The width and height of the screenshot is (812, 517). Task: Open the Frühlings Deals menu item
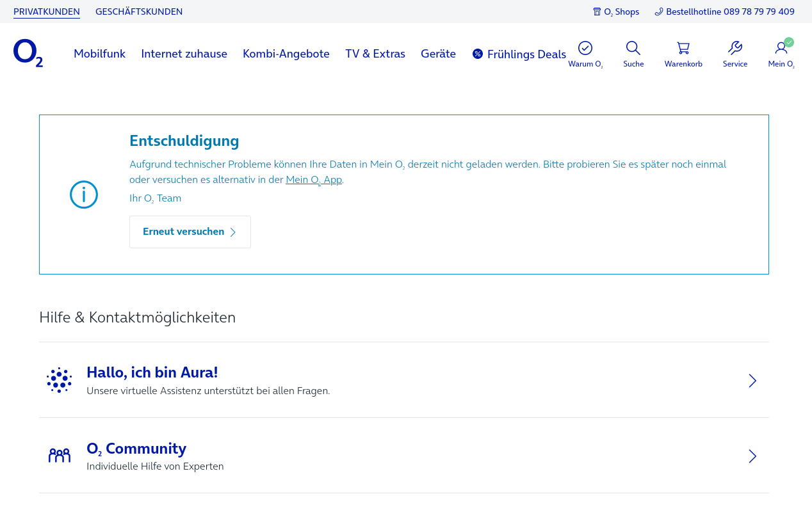519,54
